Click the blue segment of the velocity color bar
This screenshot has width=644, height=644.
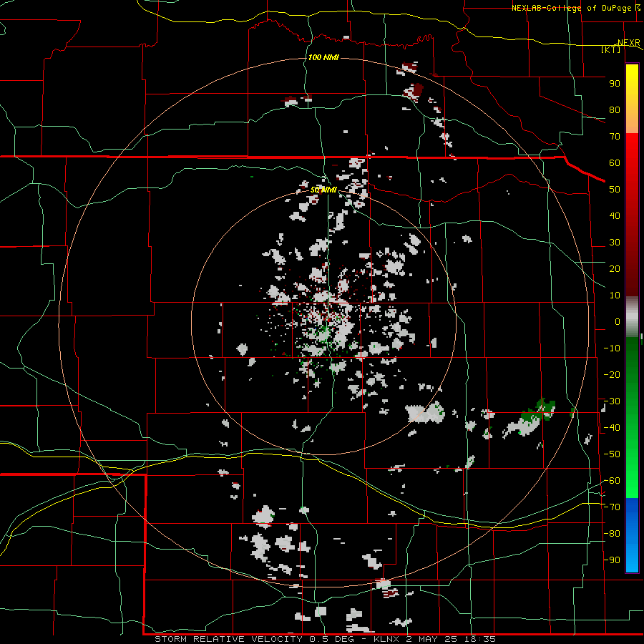pyautogui.click(x=632, y=535)
